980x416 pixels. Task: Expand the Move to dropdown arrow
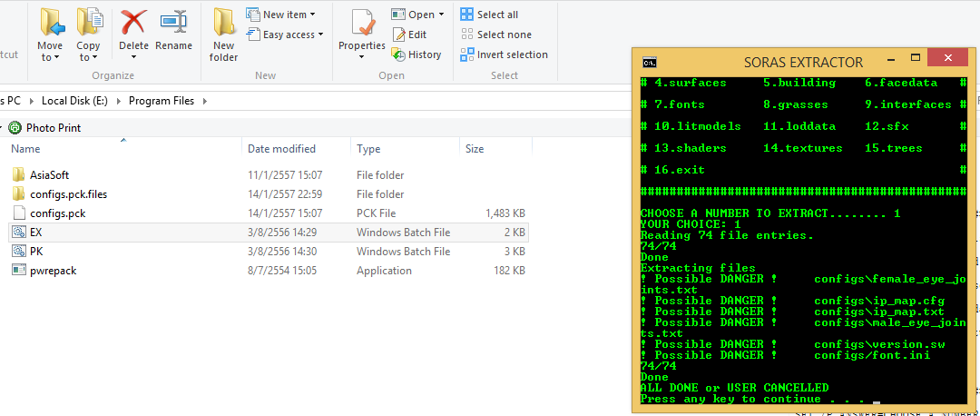56,57
